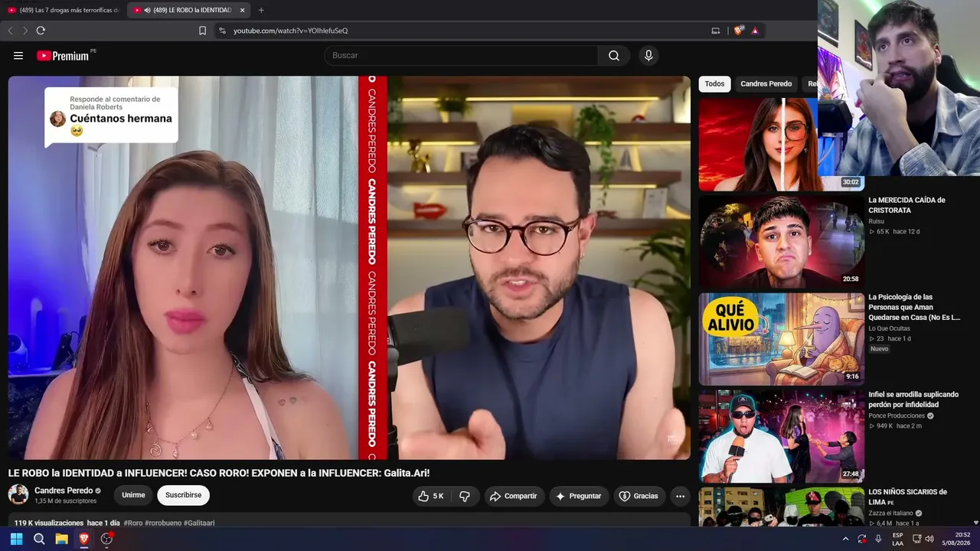Click the '119 K visualizaciones' description text
This screenshot has width=980, height=551.
pyautogui.click(x=48, y=523)
